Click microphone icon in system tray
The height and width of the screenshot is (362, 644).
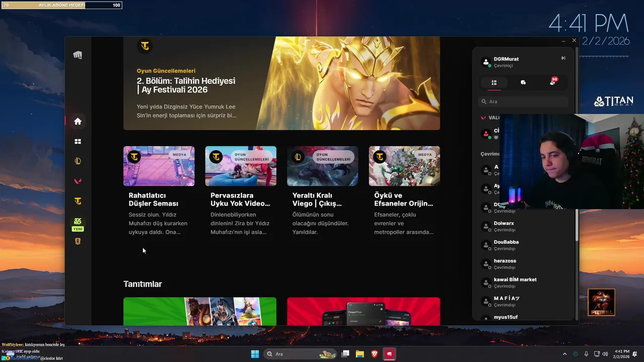tap(586, 354)
